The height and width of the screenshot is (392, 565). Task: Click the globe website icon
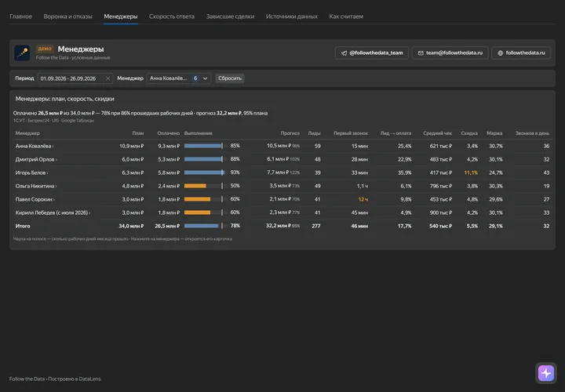[x=500, y=53]
